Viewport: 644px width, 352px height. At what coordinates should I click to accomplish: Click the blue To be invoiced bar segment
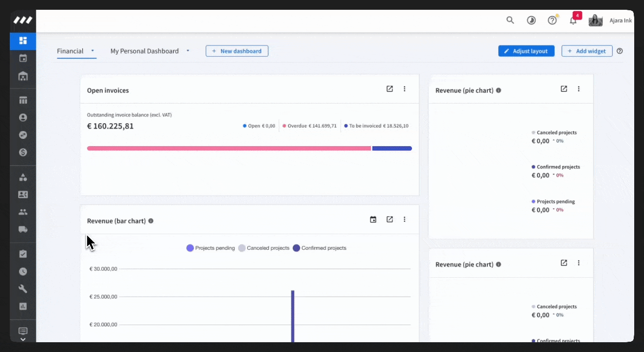(392, 148)
